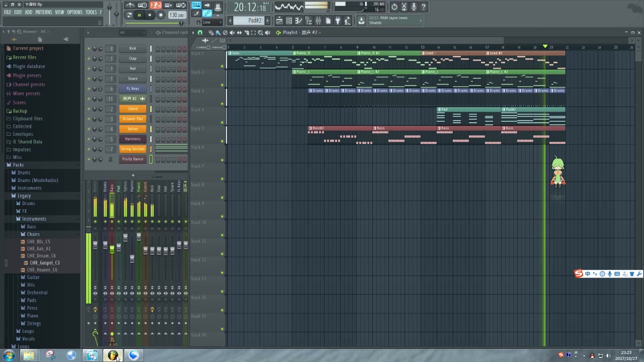This screenshot has height=362, width=644.
Task: Open the browser/file icon in toolbar
Action: pyautogui.click(x=308, y=20)
